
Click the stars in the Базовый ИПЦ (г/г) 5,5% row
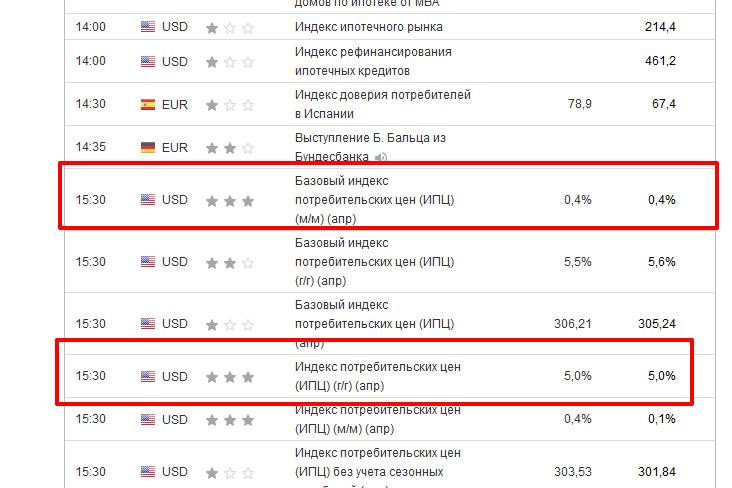(x=230, y=263)
